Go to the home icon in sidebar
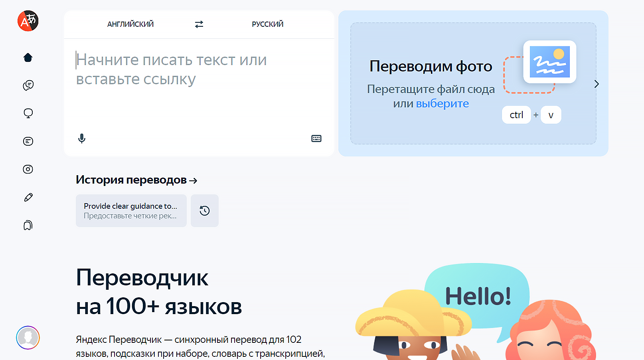Viewport: 644px width, 360px height. coord(28,57)
